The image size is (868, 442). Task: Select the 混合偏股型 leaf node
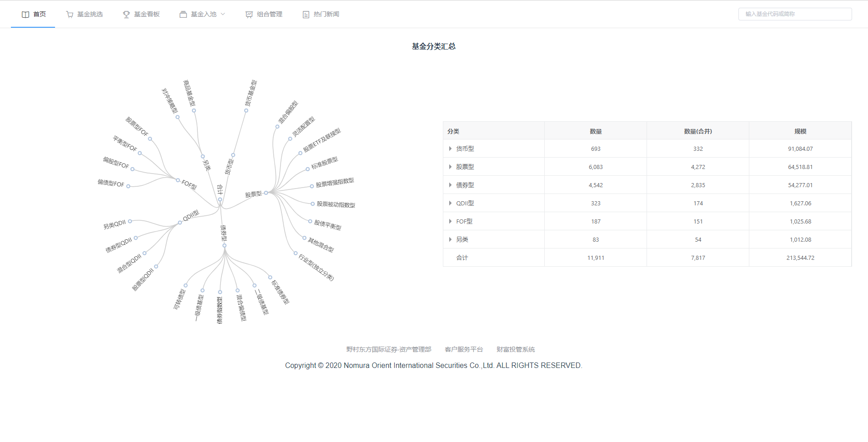pyautogui.click(x=277, y=127)
